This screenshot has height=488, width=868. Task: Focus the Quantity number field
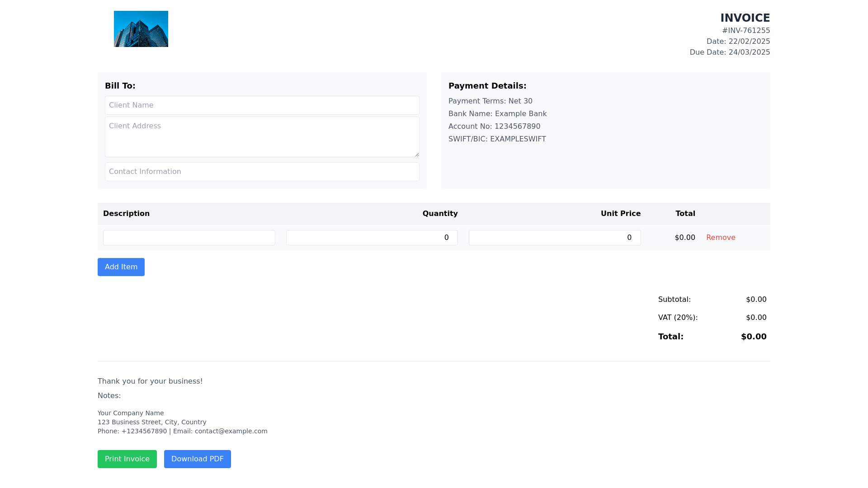(372, 238)
